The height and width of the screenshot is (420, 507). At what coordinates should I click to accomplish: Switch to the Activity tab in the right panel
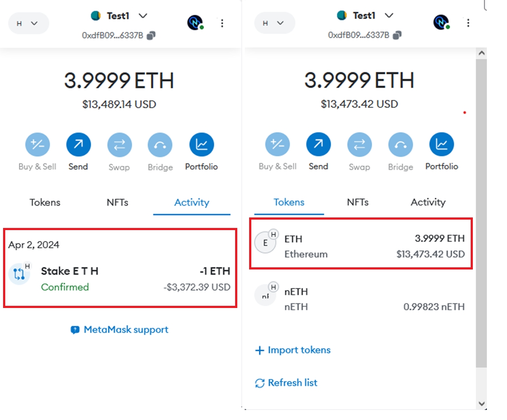428,202
